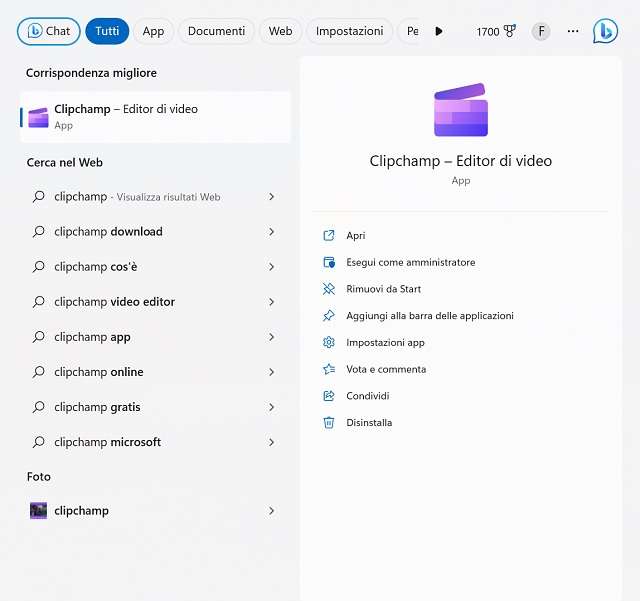Expand the clipchamp online suggestion chevron
Viewport: 640px width, 601px height.
coord(271,372)
